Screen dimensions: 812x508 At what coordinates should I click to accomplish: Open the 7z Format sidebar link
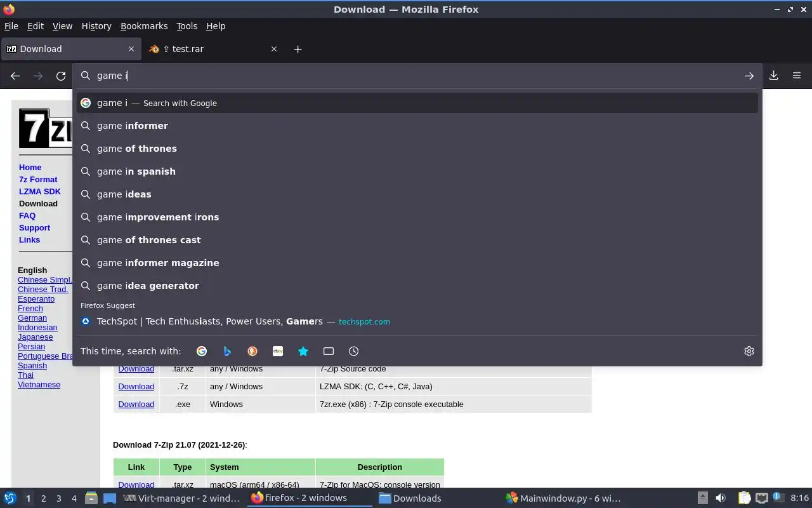38,180
